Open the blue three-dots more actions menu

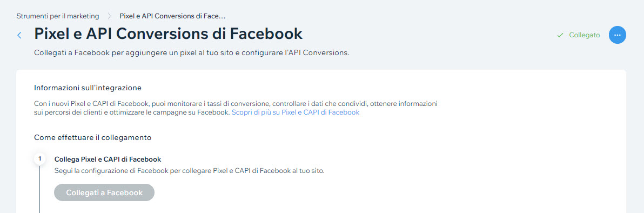[x=618, y=35]
